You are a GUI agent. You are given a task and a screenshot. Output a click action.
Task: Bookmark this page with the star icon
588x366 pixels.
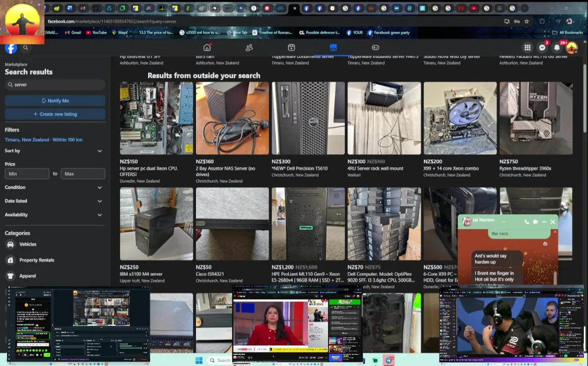[527, 21]
